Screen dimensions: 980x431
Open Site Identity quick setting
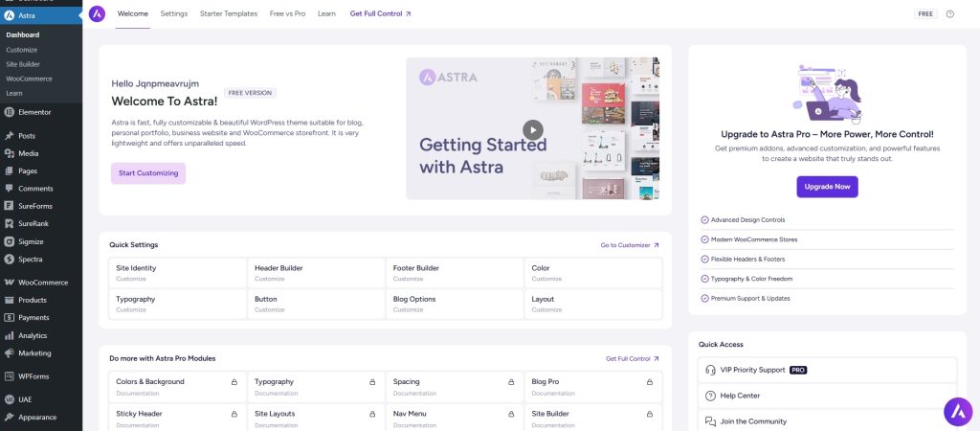[177, 273]
